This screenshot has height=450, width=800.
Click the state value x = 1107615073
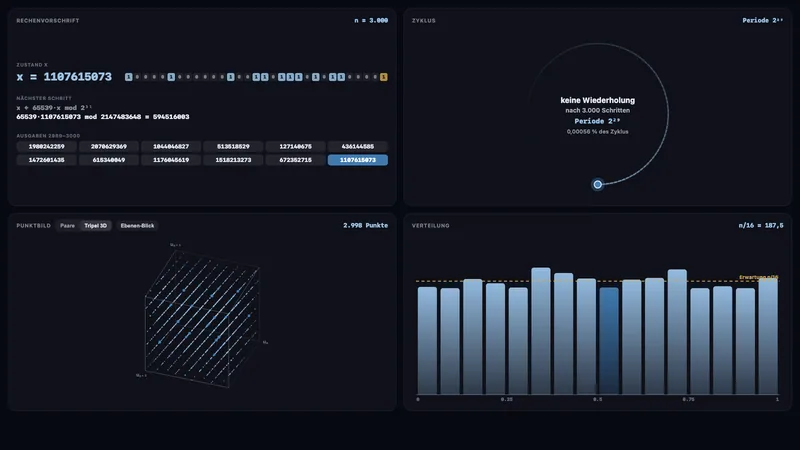tap(64, 77)
